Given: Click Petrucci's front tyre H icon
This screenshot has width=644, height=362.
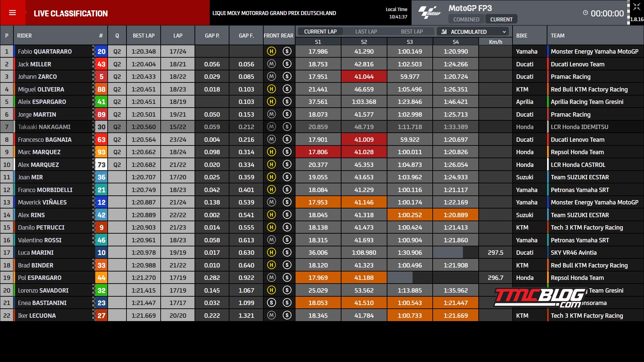Looking at the screenshot, I should (x=271, y=227).
